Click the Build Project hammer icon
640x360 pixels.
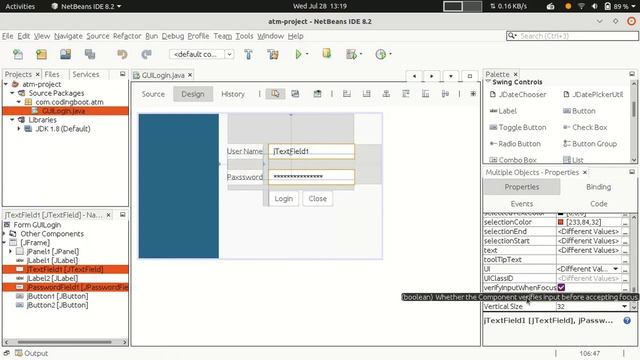[x=248, y=54]
